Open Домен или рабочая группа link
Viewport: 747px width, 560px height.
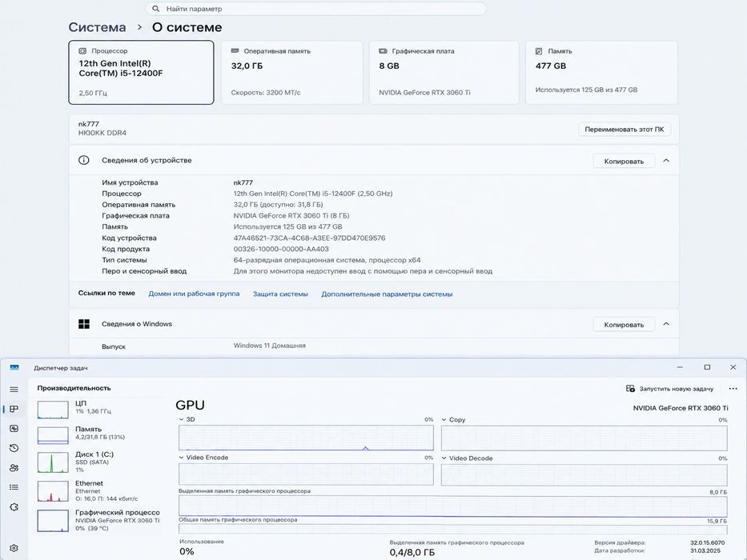click(x=194, y=294)
